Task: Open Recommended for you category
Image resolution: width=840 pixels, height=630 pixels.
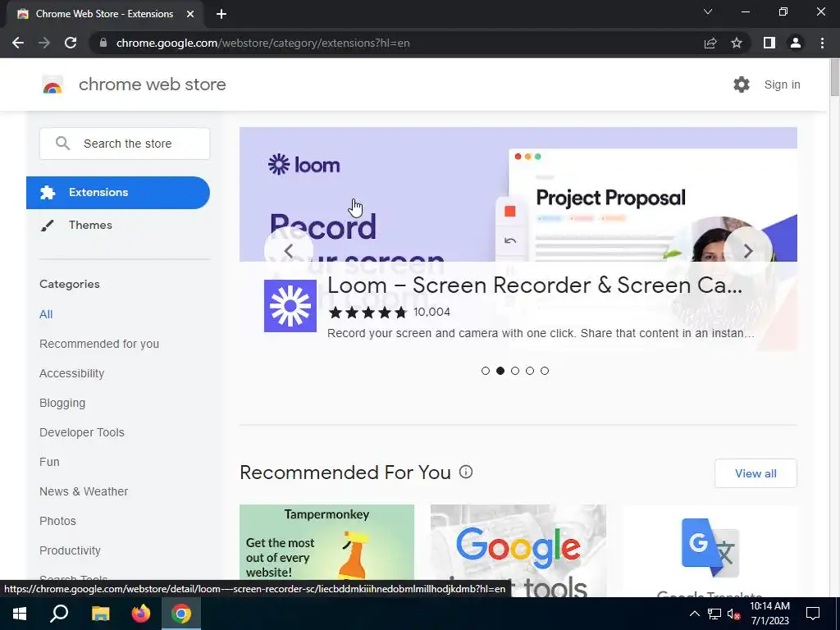Action: coord(99,344)
